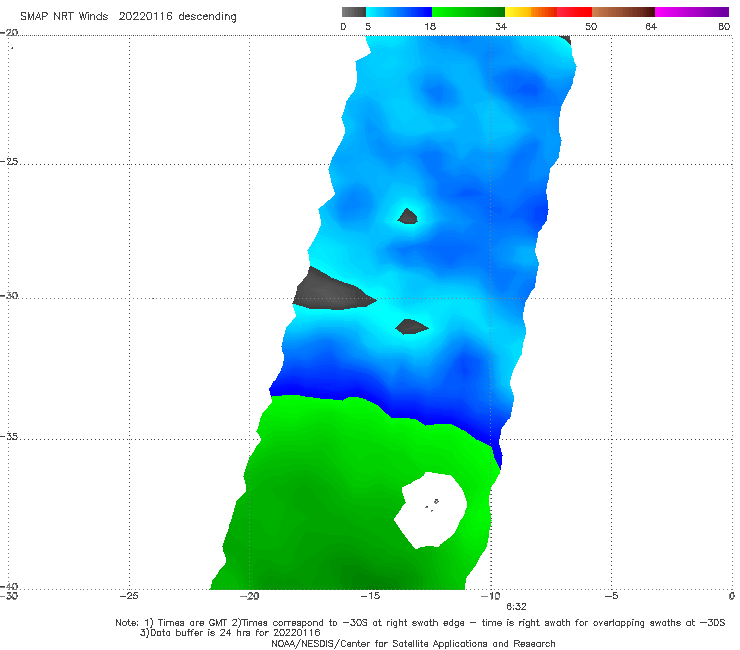Click the title text 'SMAP NRT Winds 20220116 descending'
740x650 pixels.
(x=128, y=16)
